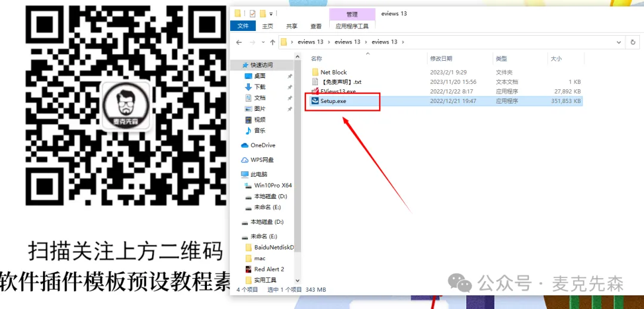Open the 实用工具 folder in sidebar

point(265,280)
